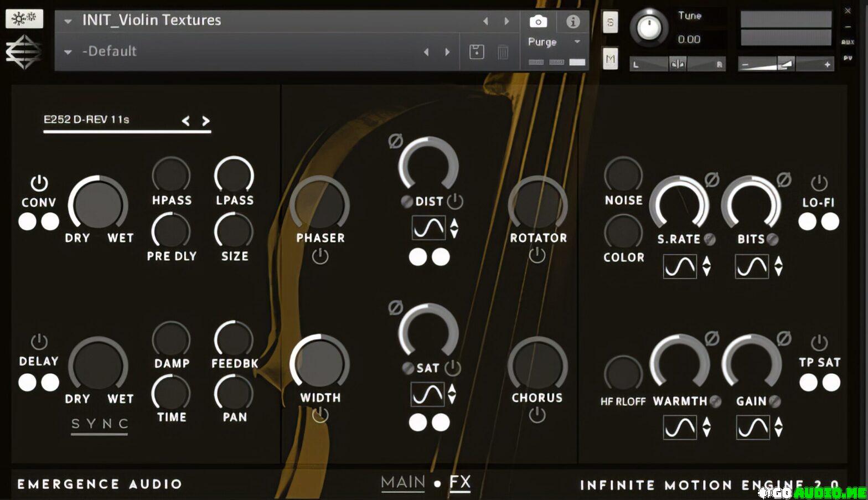Click the small modulation dot beside DIST
This screenshot has width=868, height=500.
click(x=407, y=202)
